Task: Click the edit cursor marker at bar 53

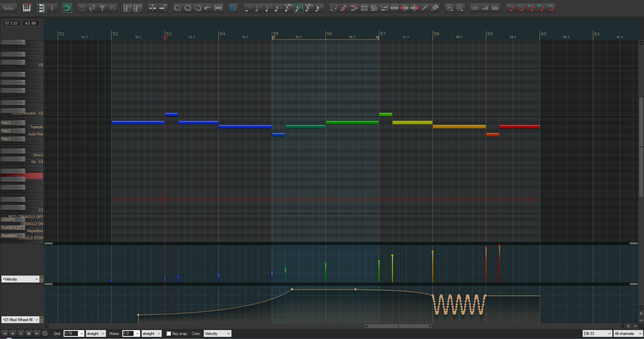Action: pyautogui.click(x=165, y=38)
